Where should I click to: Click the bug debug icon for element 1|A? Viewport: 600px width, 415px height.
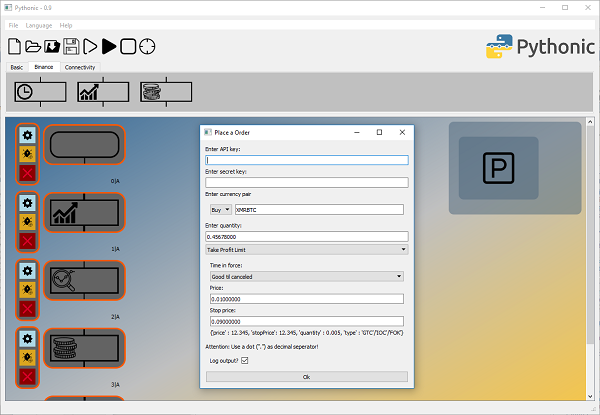coord(28,222)
